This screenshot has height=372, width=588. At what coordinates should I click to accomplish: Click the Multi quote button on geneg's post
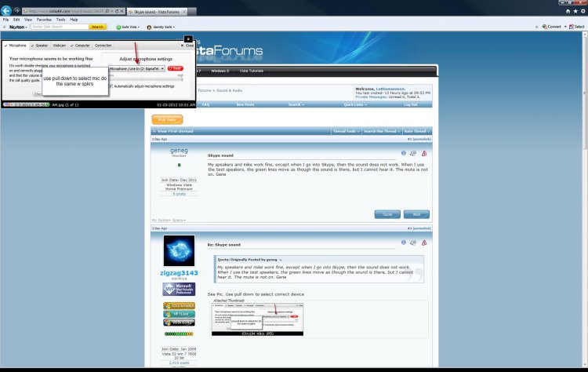point(416,214)
